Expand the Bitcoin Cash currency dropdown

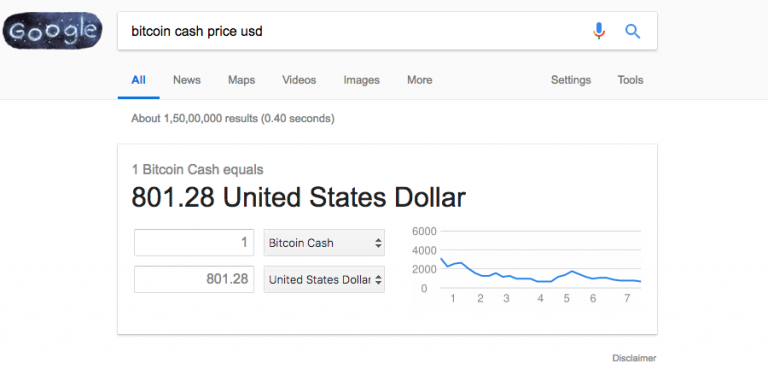(324, 242)
